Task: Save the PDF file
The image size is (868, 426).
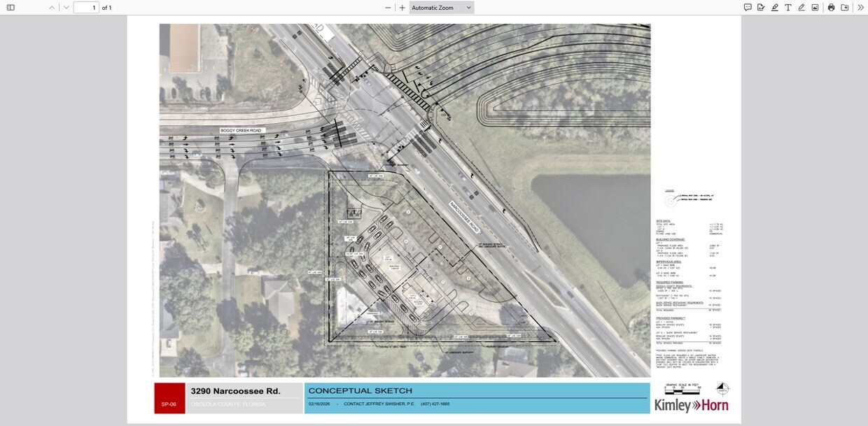Action: (845, 8)
